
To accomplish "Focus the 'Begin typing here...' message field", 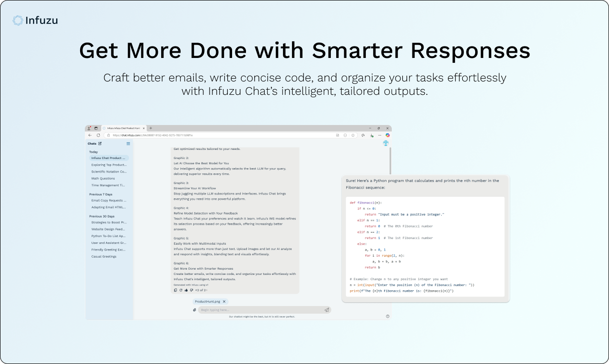I will (264, 310).
